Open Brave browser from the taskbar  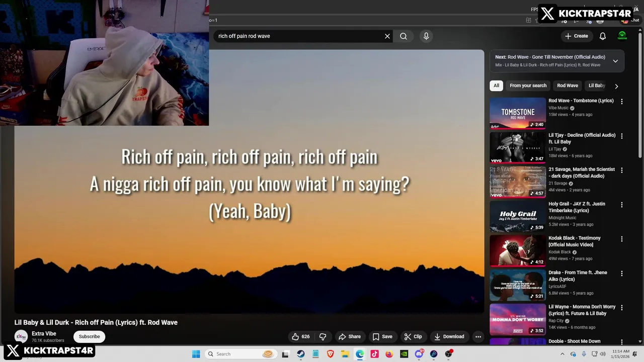pos(330,354)
